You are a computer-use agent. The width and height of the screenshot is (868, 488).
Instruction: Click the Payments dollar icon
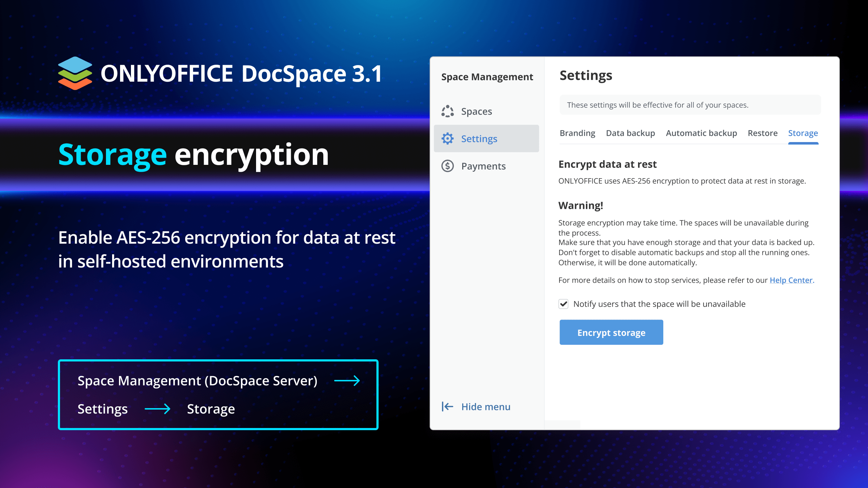(x=447, y=166)
